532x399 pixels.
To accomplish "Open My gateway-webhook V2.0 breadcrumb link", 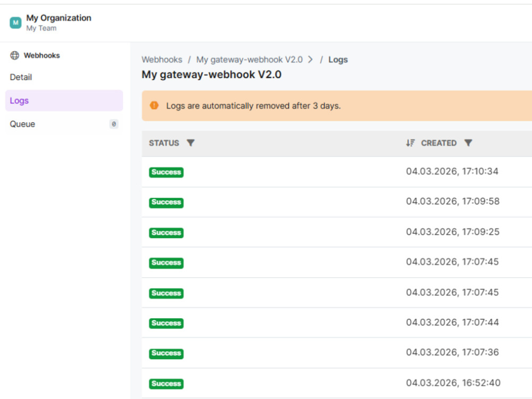I will (250, 60).
